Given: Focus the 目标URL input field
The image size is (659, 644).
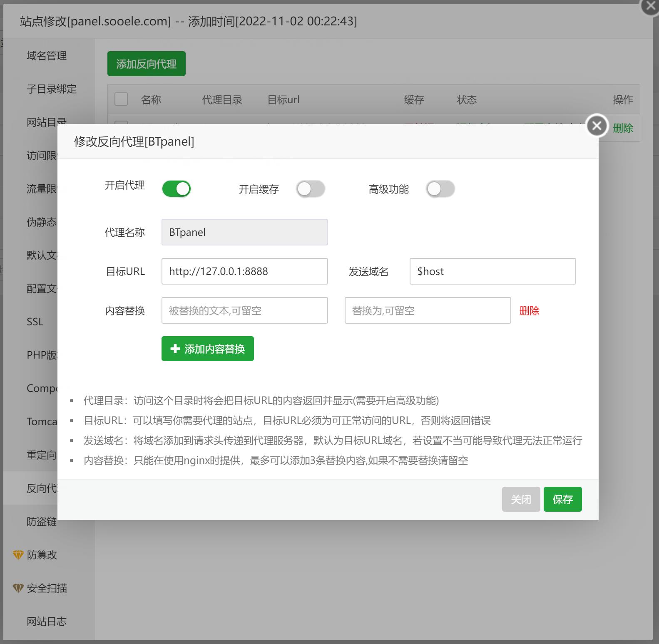Looking at the screenshot, I should (244, 271).
